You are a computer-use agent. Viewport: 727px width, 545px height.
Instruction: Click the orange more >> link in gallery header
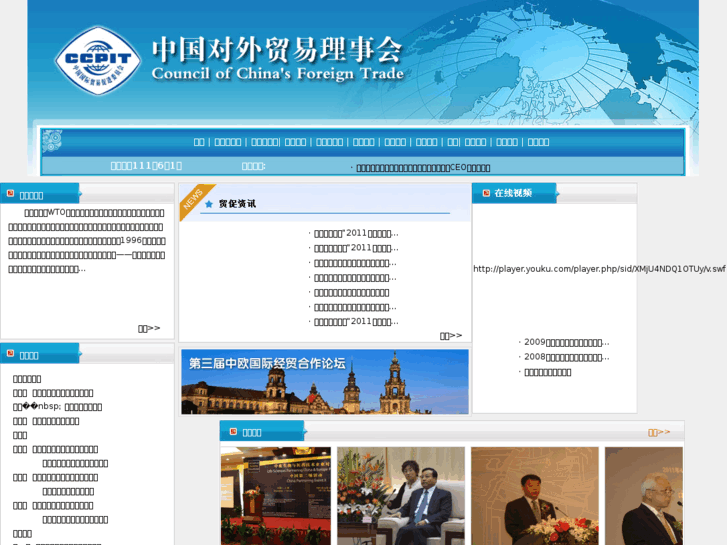(659, 432)
